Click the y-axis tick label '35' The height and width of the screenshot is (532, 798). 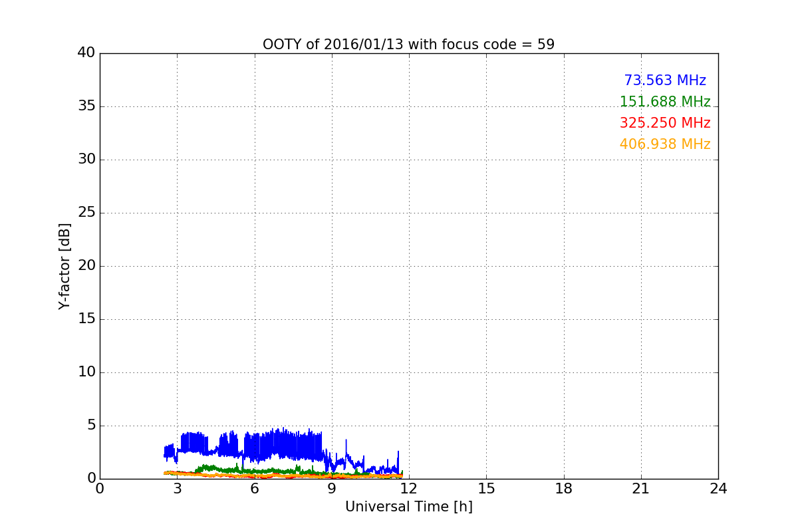click(86, 106)
